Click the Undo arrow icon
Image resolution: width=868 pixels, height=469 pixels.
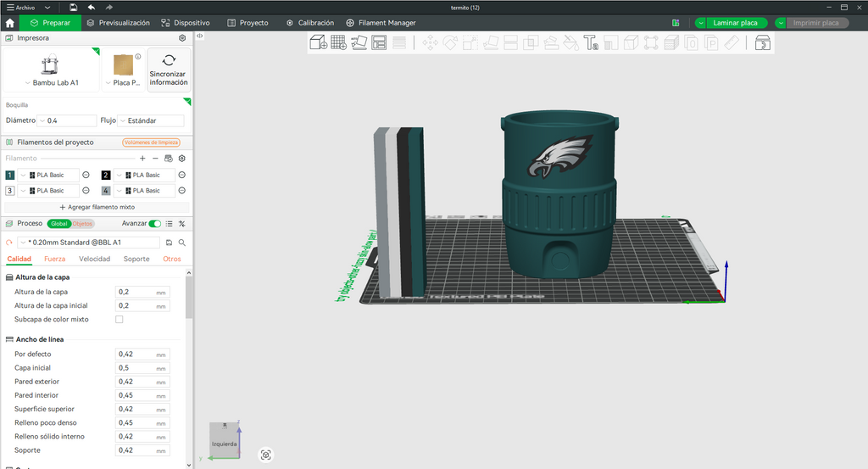[x=92, y=7]
